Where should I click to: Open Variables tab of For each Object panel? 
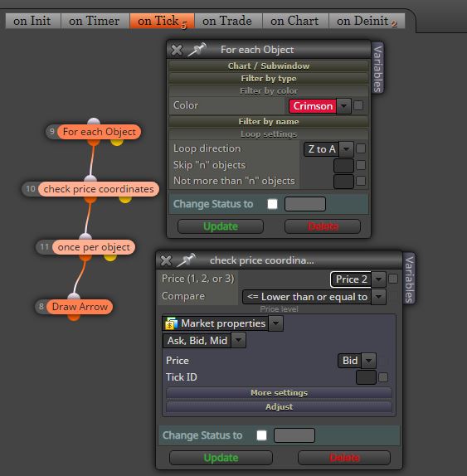[377, 69]
